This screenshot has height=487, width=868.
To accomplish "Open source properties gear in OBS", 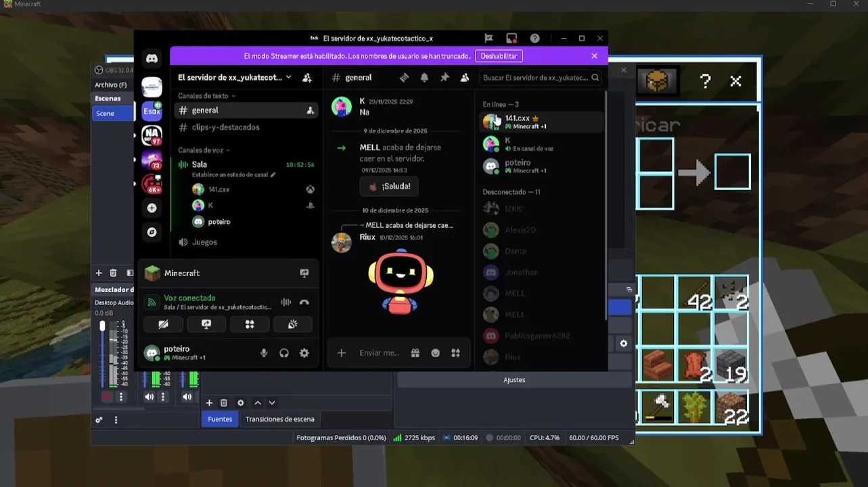I will click(x=240, y=402).
